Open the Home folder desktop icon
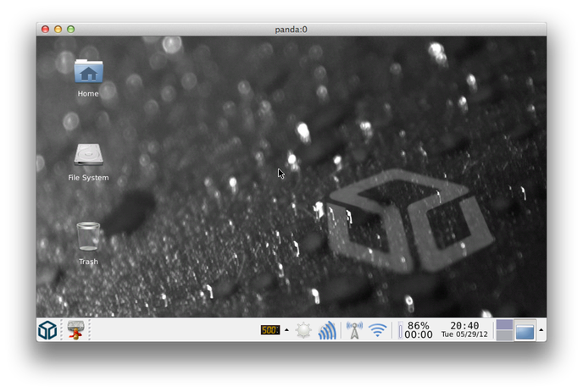This screenshot has width=583, height=392. pos(88,71)
